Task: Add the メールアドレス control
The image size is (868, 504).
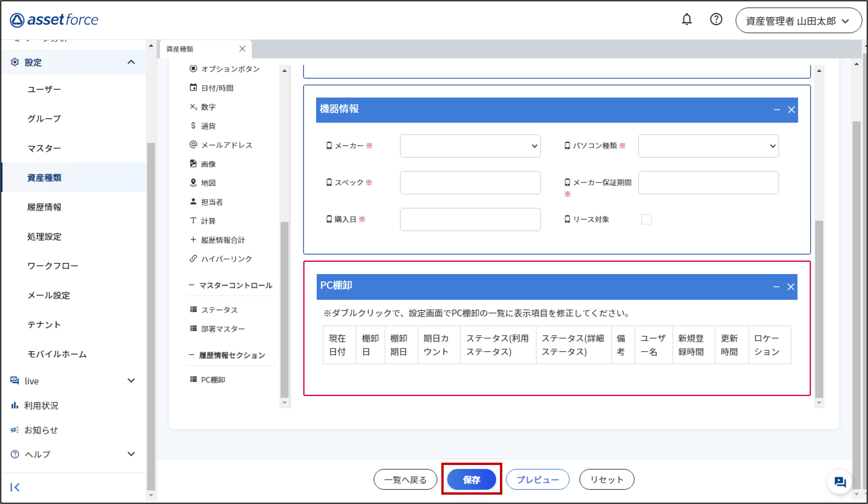Action: [x=221, y=145]
